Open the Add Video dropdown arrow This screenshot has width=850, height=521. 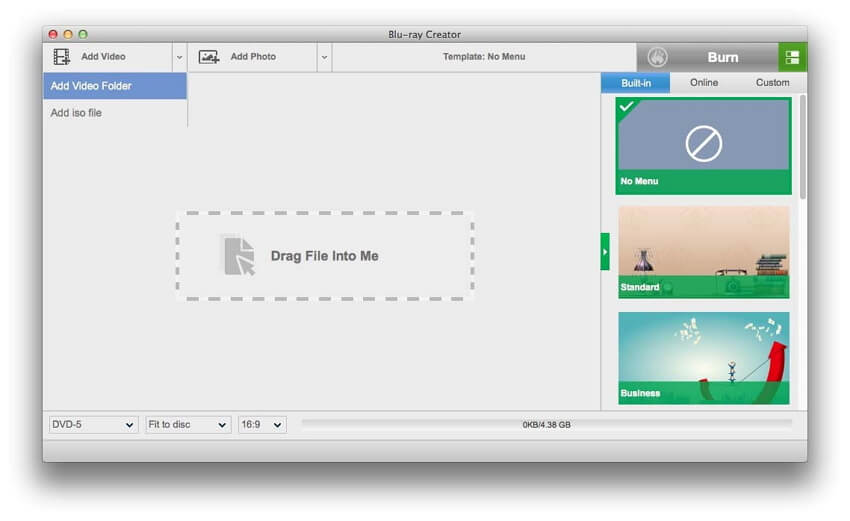click(180, 57)
